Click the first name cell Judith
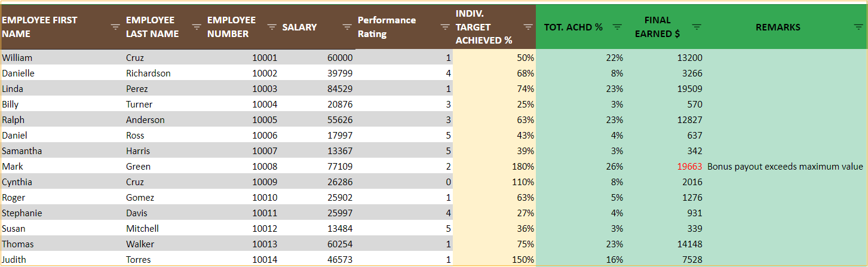Screen dimensions: 868x267 point(62,259)
